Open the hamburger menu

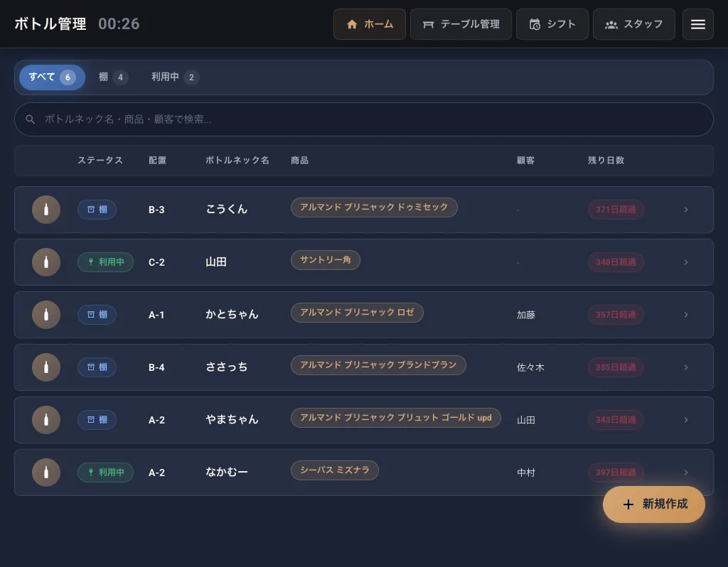tap(697, 24)
